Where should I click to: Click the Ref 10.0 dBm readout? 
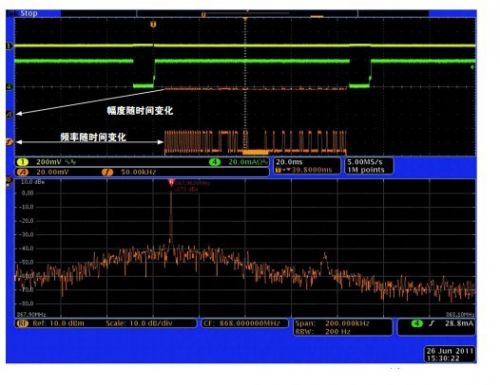pos(58,323)
